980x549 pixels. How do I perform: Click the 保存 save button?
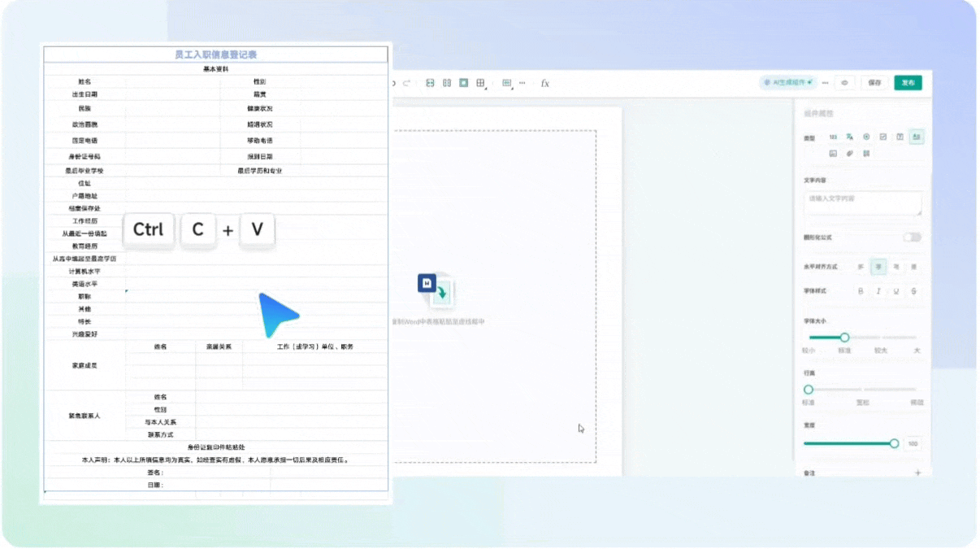[x=874, y=82]
